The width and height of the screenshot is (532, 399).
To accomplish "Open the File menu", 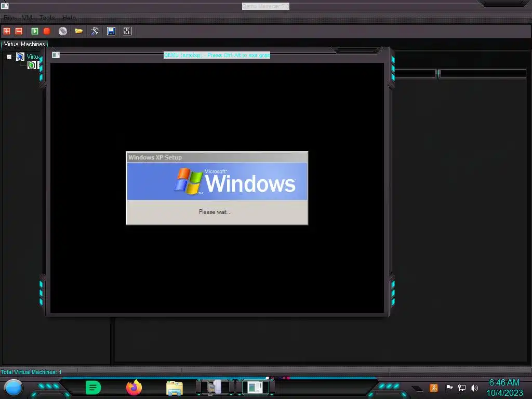I will click(x=9, y=18).
